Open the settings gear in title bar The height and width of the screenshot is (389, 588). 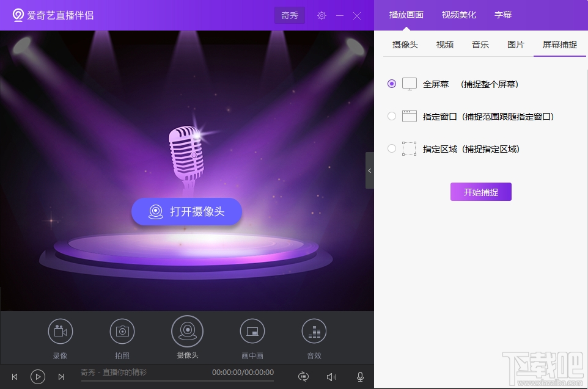pos(322,15)
